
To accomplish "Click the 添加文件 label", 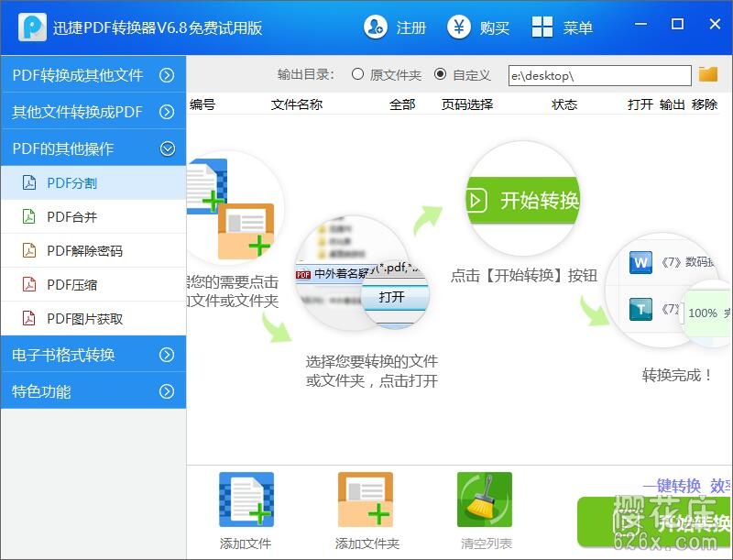I will (x=246, y=544).
